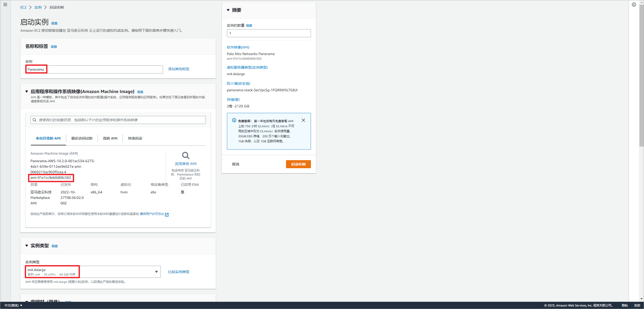This screenshot has height=309, width=644.
Task: Click 信息 link next to 名称和标签
Action: coord(54,47)
